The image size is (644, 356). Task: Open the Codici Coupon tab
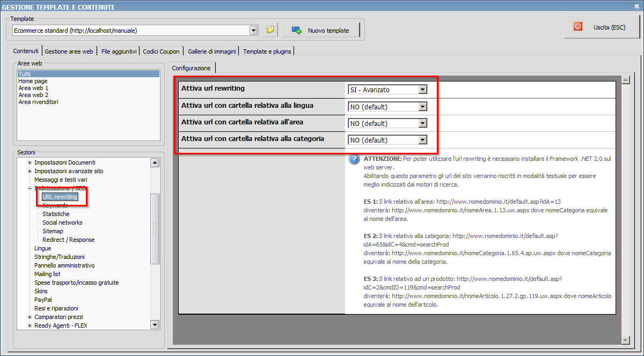pyautogui.click(x=161, y=51)
